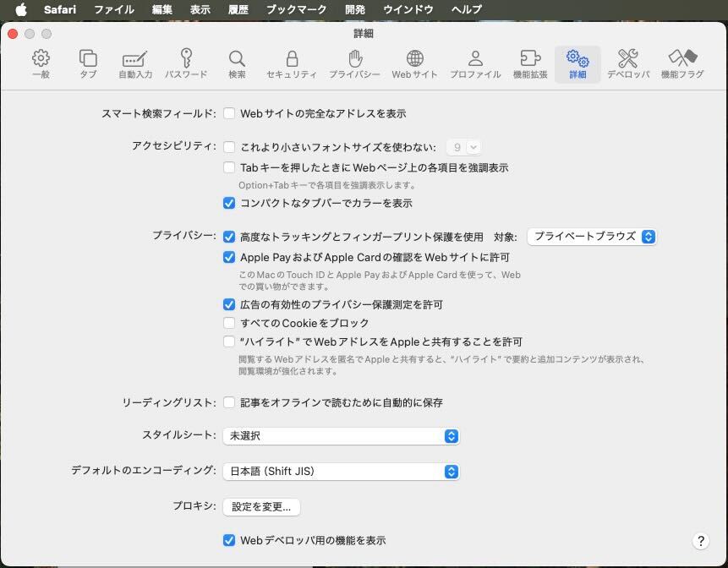728x568 pixels.
Task: Click the セキュリティ lock icon
Action: pos(292,63)
